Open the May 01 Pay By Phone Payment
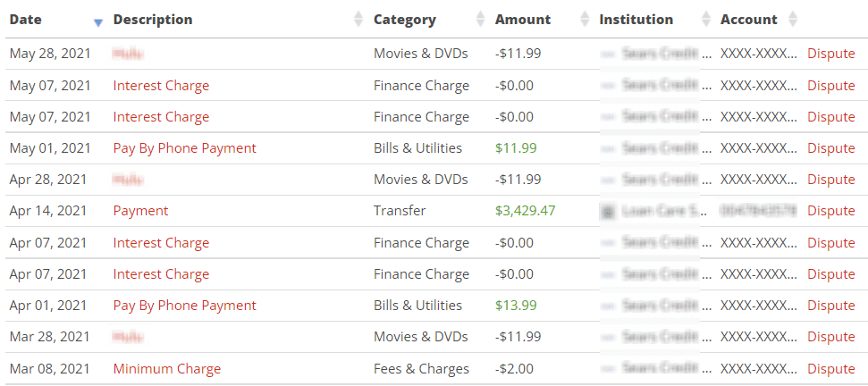The image size is (868, 386). click(x=184, y=148)
